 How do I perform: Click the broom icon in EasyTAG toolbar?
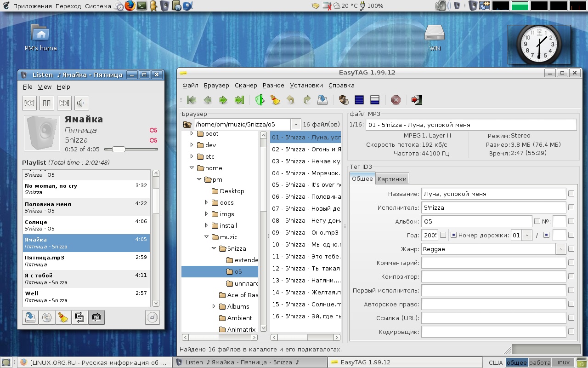click(x=275, y=100)
